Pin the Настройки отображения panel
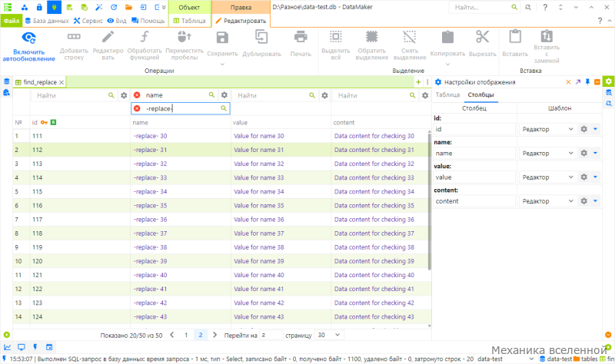This screenshot has height=364, width=615. tap(587, 82)
